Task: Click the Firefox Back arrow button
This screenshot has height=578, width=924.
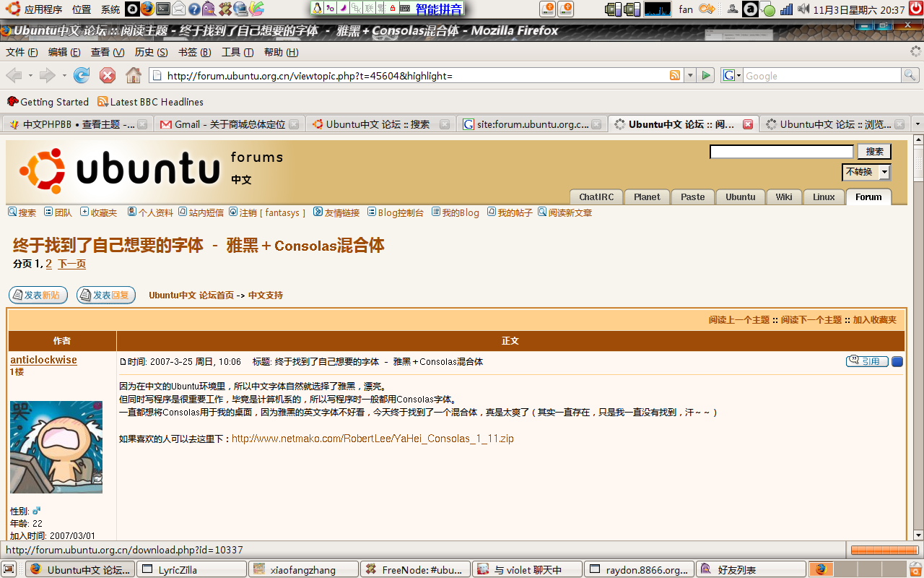Action: click(14, 75)
